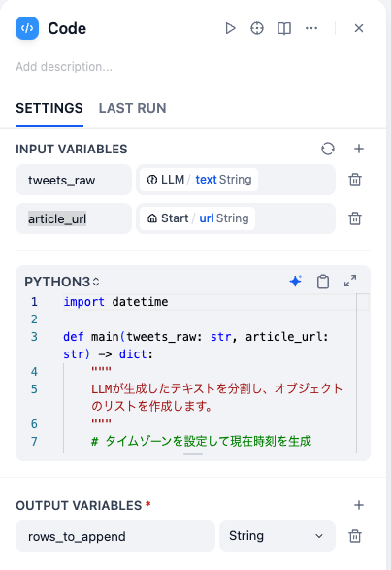Image resolution: width=392 pixels, height=570 pixels.
Task: Click the target locate-node icon
Action: pos(257,28)
